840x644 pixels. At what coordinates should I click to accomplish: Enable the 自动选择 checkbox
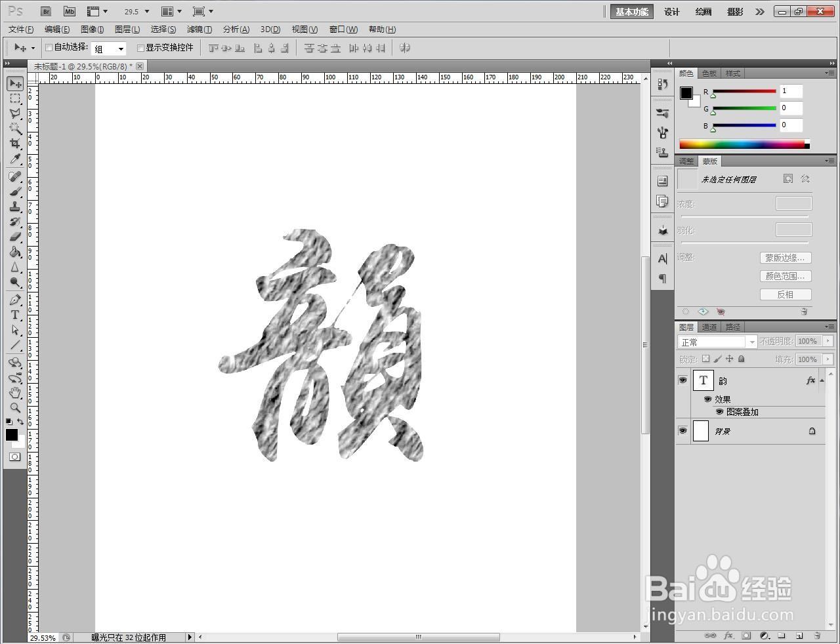tap(48, 47)
